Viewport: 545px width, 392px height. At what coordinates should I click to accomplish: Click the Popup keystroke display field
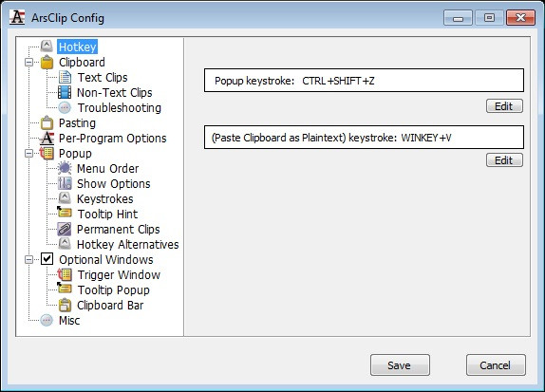(x=364, y=81)
